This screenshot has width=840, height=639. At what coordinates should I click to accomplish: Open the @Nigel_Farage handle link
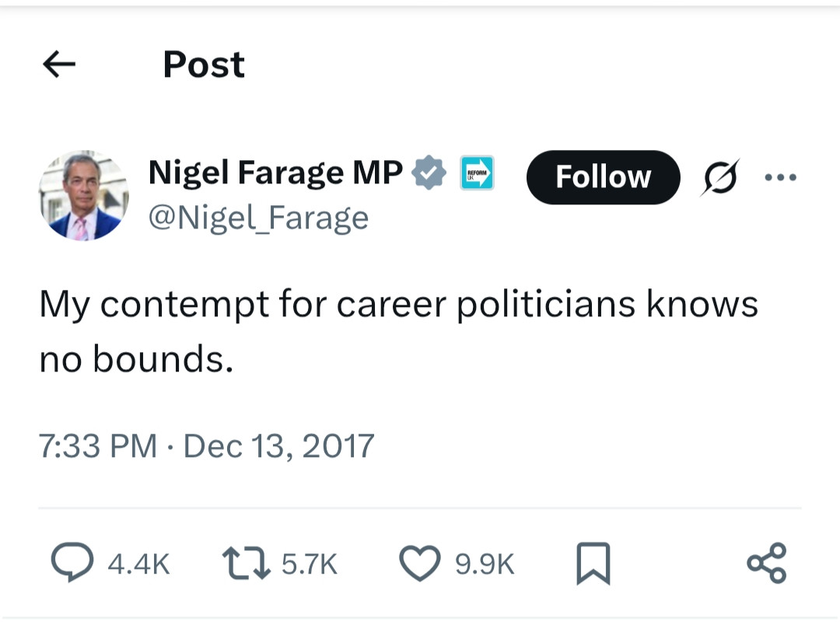[258, 218]
